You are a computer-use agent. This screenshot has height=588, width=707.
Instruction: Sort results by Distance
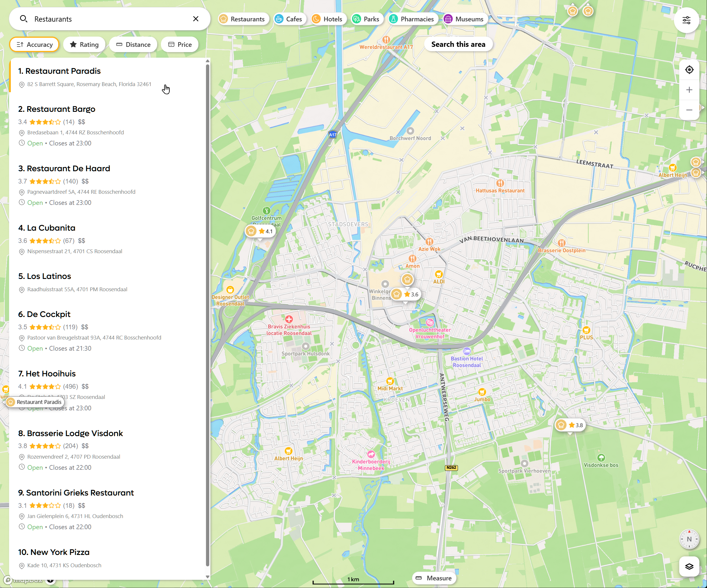[133, 44]
